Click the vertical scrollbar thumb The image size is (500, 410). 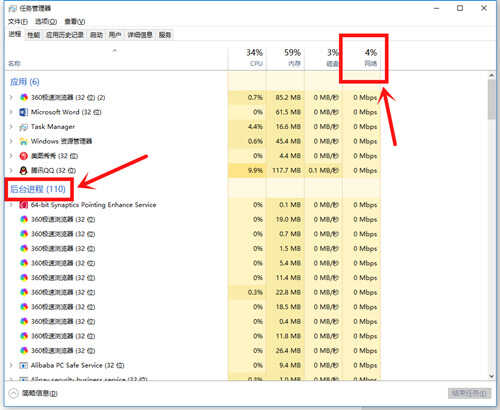pyautogui.click(x=492, y=99)
